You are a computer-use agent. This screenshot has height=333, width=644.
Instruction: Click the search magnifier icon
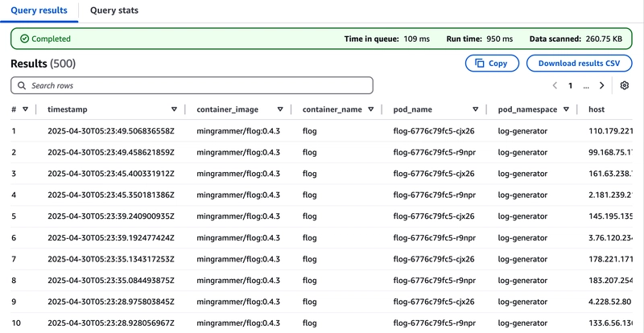(22, 85)
